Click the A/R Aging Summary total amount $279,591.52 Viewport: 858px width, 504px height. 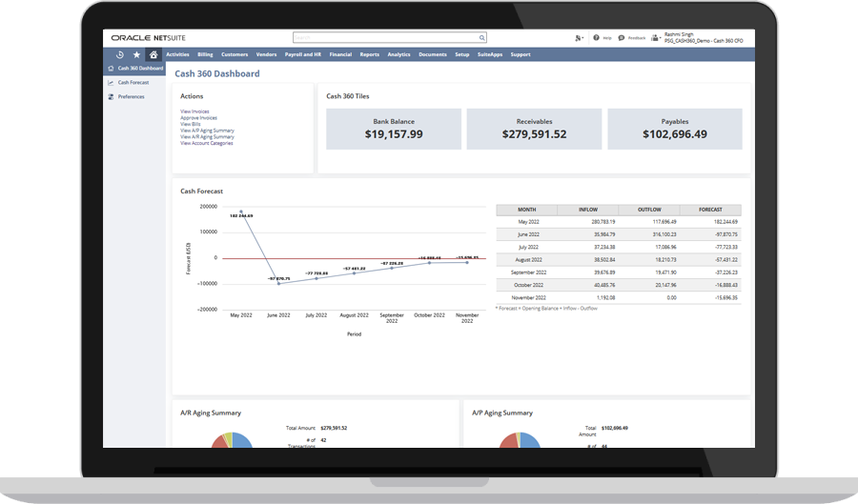click(334, 428)
